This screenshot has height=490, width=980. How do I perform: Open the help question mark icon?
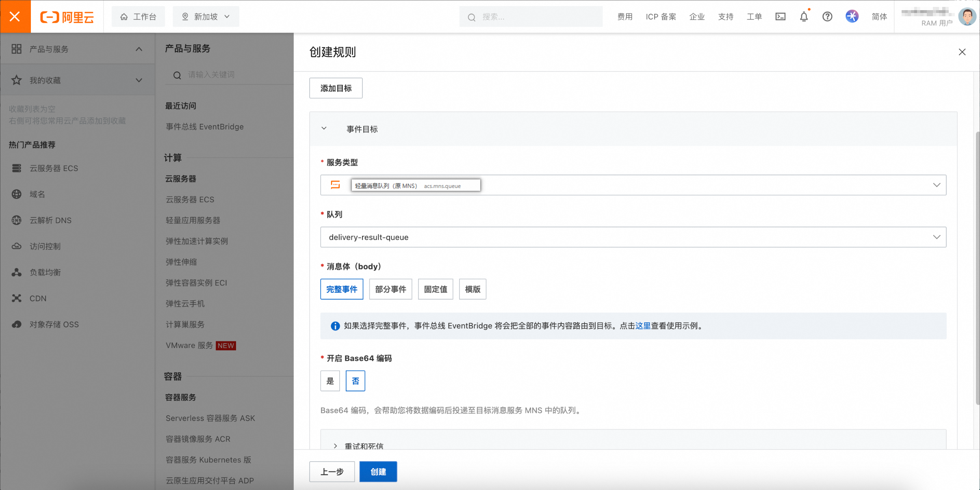[x=827, y=17]
